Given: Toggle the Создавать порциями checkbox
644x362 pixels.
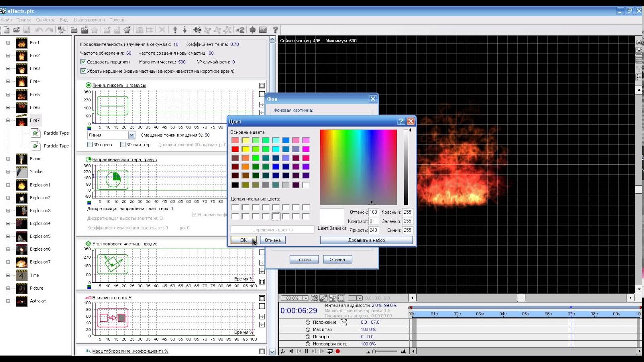Looking at the screenshot, I should click(x=83, y=62).
